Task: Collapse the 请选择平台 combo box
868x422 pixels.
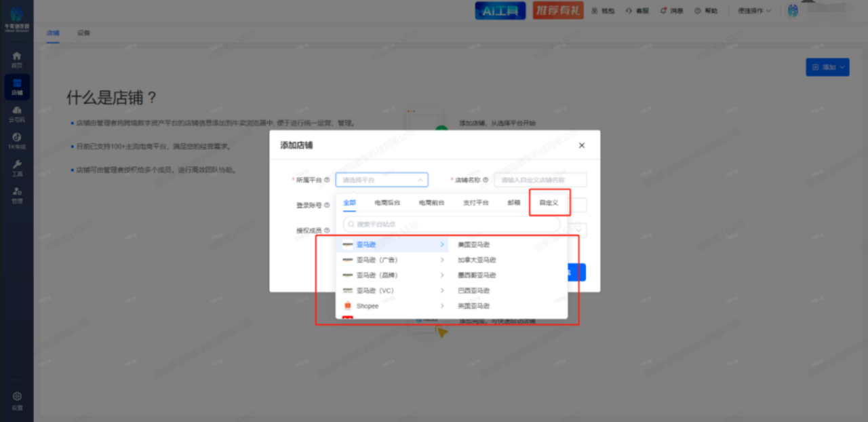Action: [x=382, y=180]
